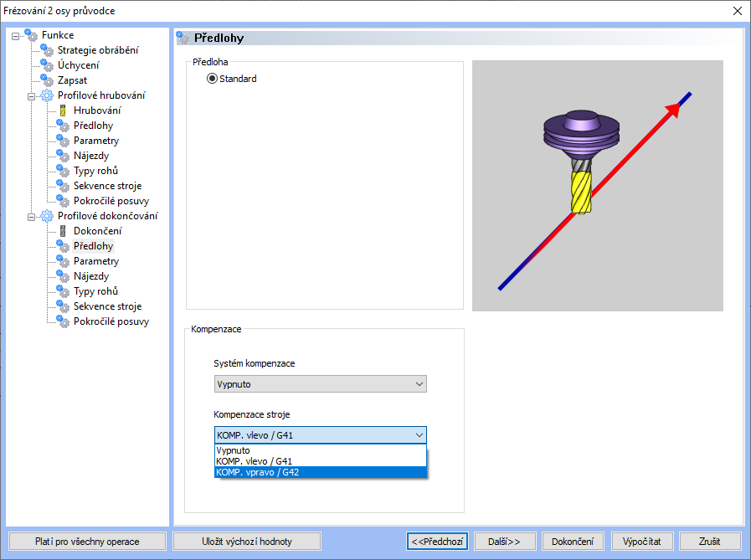Click the yellow Hrubování tool icon
The width and height of the screenshot is (751, 560).
[63, 110]
